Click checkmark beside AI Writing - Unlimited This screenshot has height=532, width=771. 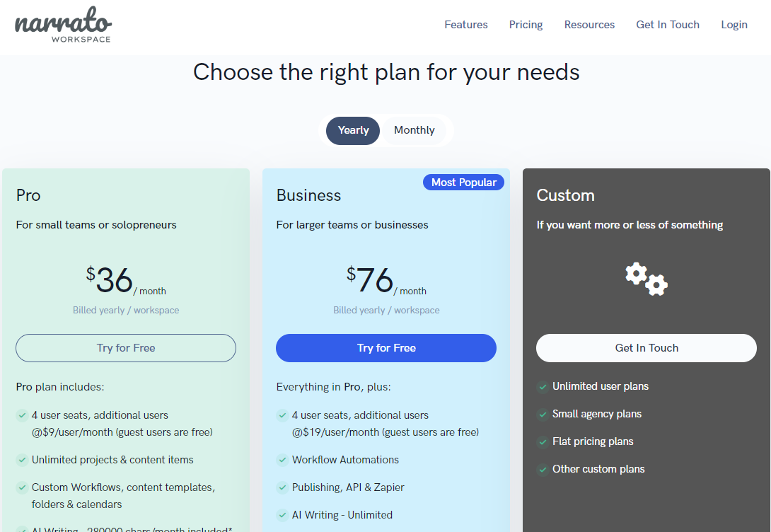point(282,516)
